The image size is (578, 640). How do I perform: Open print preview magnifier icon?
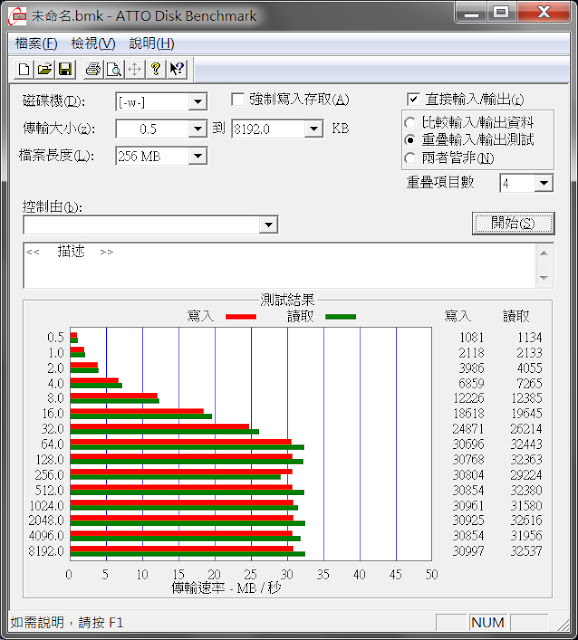(114, 69)
